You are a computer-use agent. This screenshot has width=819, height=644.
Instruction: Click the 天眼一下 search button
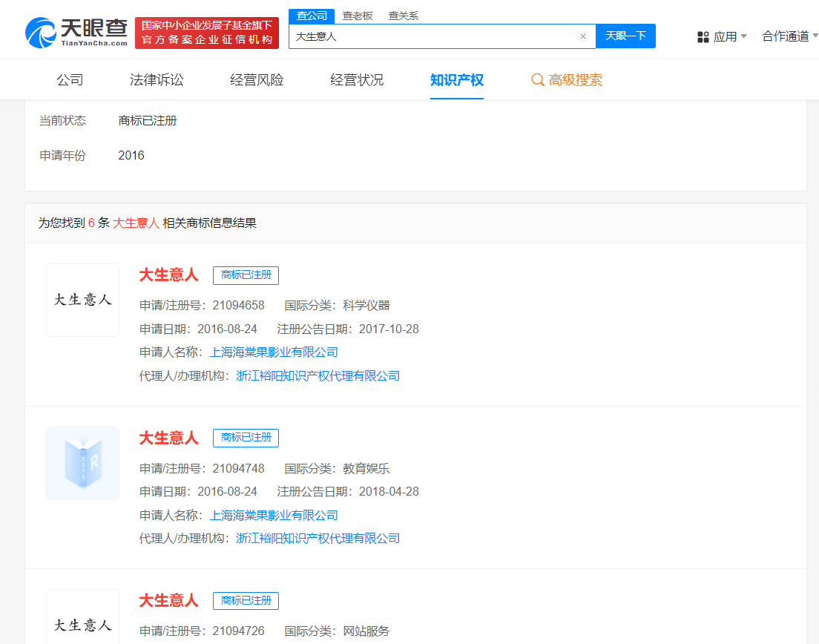point(625,36)
